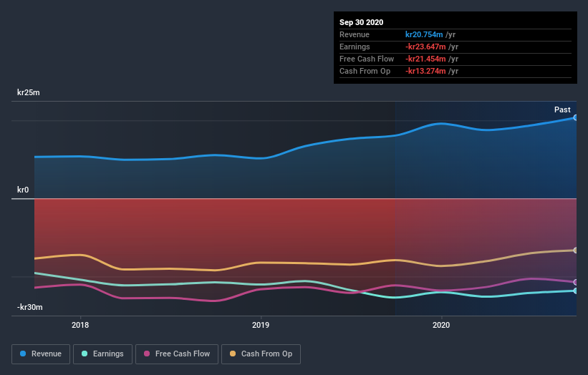Toggle the Revenue legend series
The image size is (588, 375).
(41, 354)
